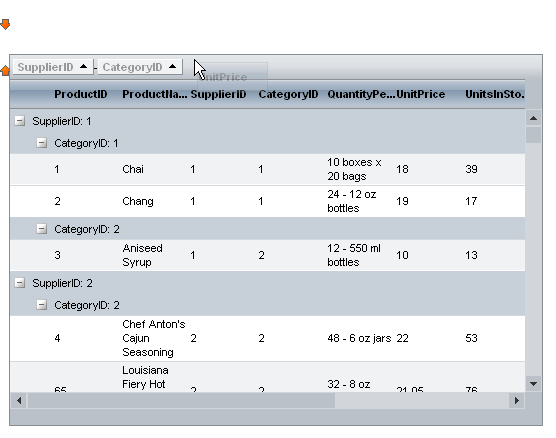Collapse the SupplierID: 1 group
This screenshot has width=556, height=438.
click(20, 121)
